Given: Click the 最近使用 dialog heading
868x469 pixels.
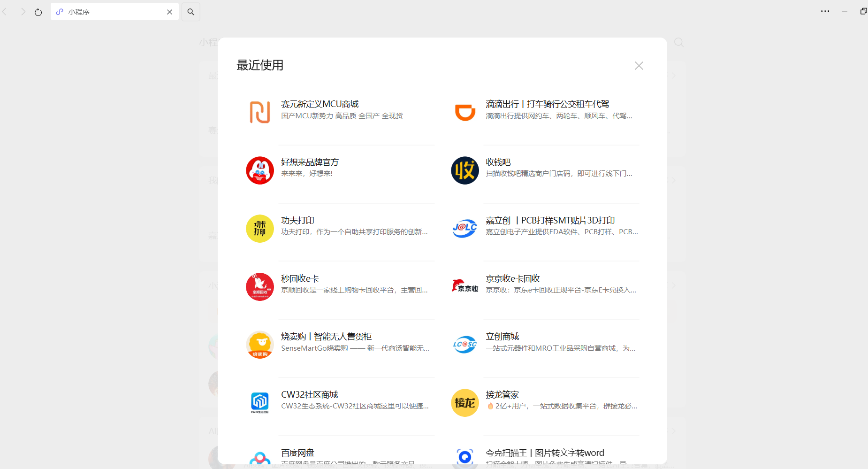Looking at the screenshot, I should 260,65.
